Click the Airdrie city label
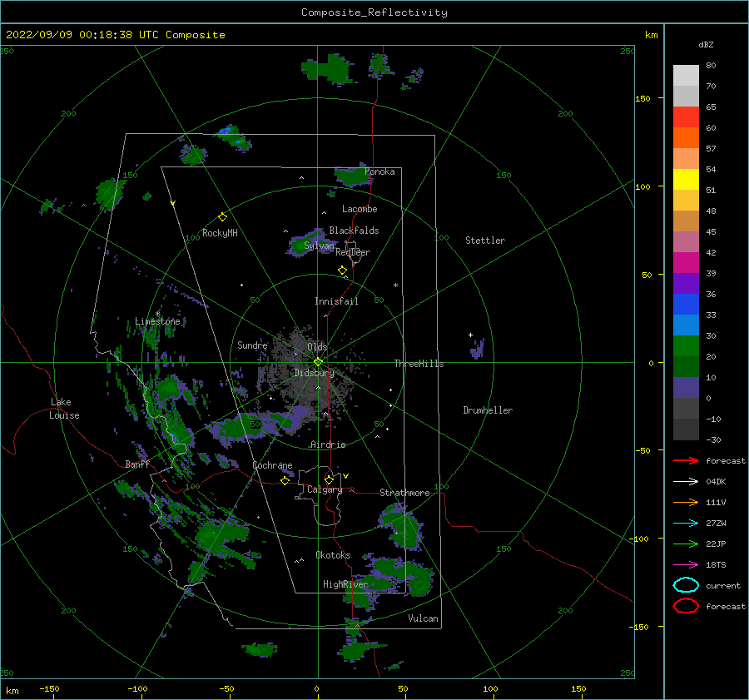Image resolution: width=749 pixels, height=700 pixels. (x=328, y=444)
